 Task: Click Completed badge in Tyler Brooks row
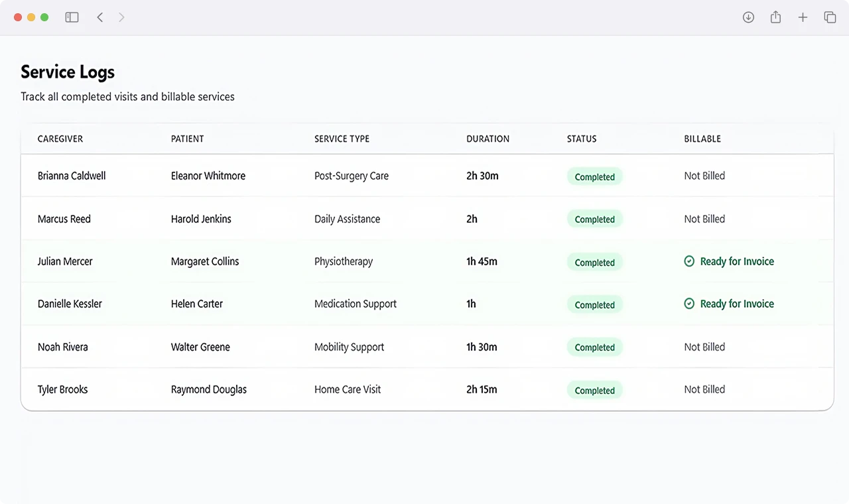(595, 390)
